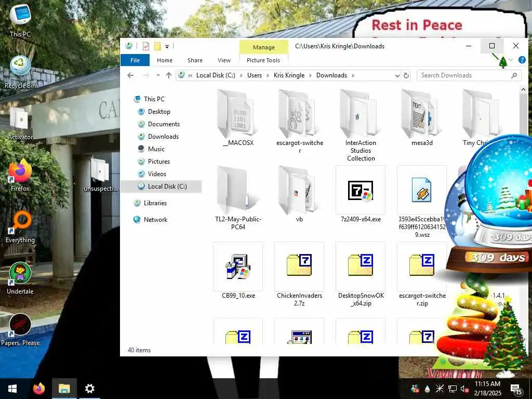This screenshot has height=399, width=532.
Task: Select DesktopSnowOK_x64.zip archive
Action: click(x=361, y=274)
